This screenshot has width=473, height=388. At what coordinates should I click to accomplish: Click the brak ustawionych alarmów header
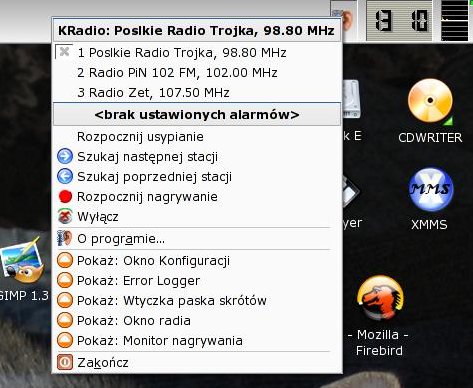tap(197, 114)
